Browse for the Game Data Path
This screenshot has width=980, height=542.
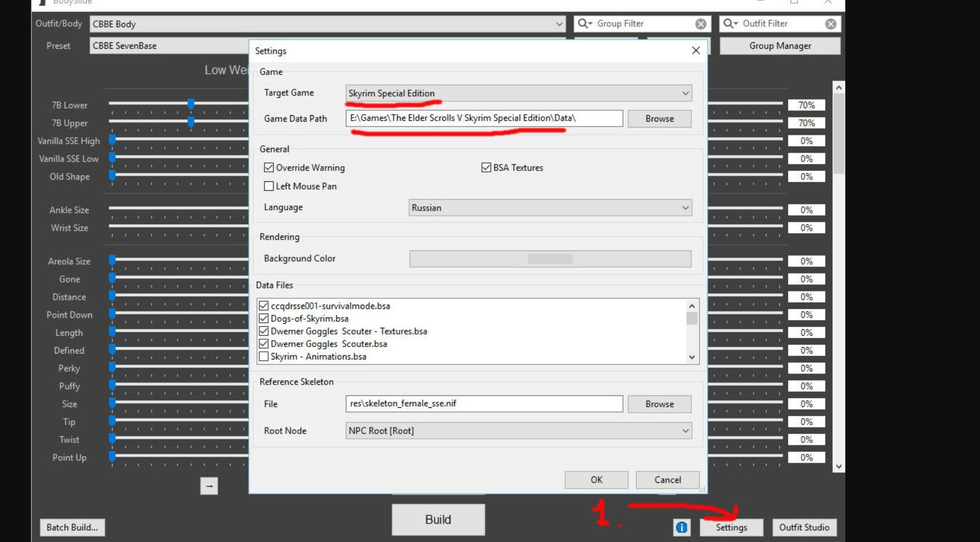[659, 119]
